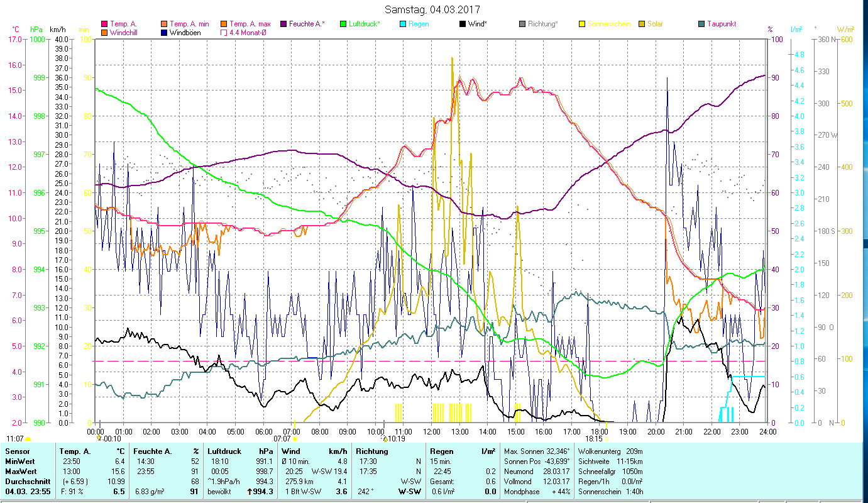Click the cyan Regen legend swatch
The image size is (868, 503).
pos(402,24)
